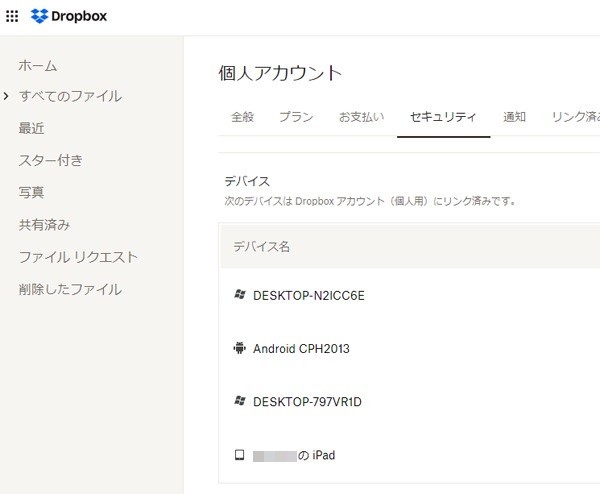This screenshot has height=494, width=600.
Task: Go to the 通知 tab
Action: click(514, 117)
